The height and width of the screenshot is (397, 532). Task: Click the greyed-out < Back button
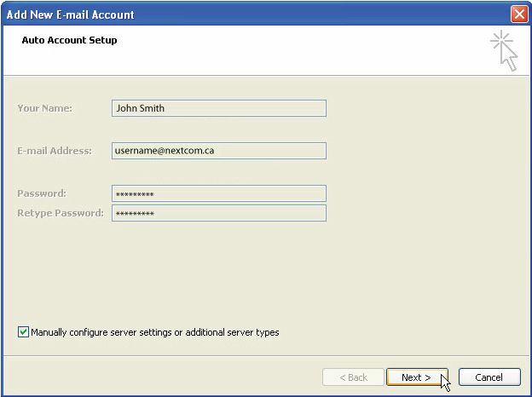pos(353,377)
